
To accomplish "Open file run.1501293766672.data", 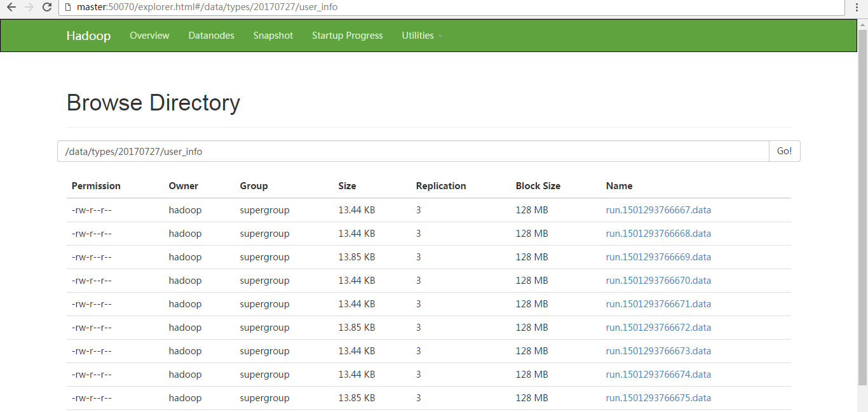I will 658,328.
